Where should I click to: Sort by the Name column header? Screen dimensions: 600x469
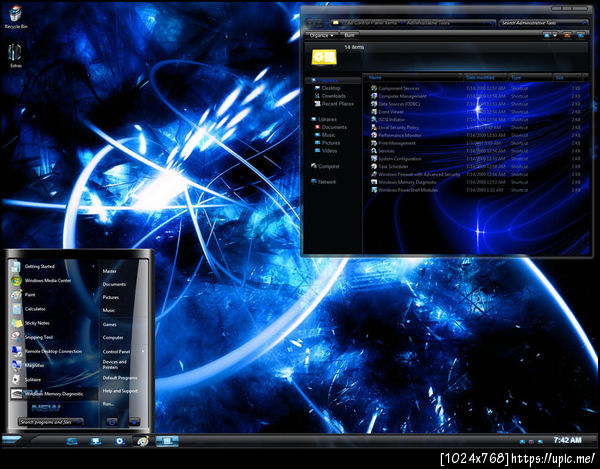point(413,78)
